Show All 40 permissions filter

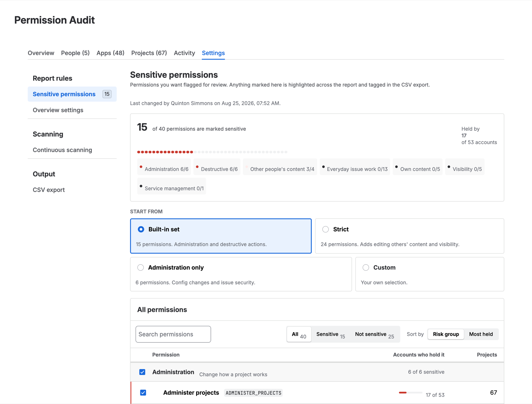point(299,334)
